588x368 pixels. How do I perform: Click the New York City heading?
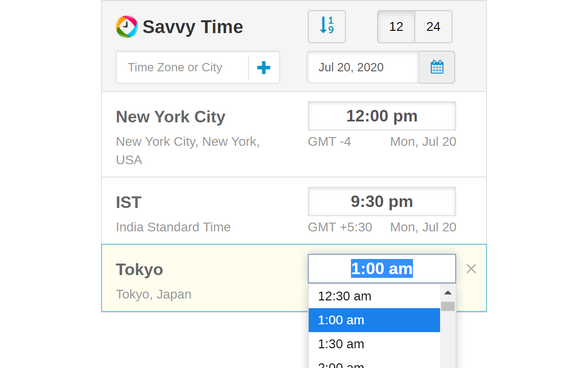(170, 117)
